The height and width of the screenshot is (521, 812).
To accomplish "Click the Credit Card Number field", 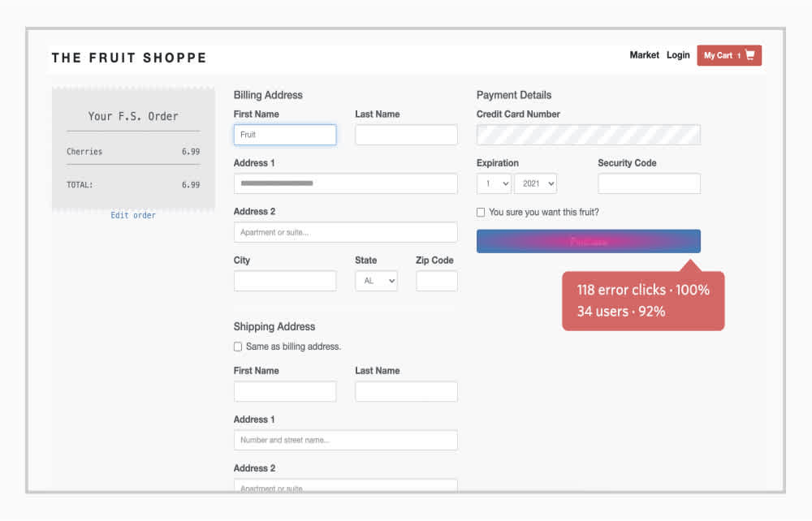I will [x=588, y=135].
